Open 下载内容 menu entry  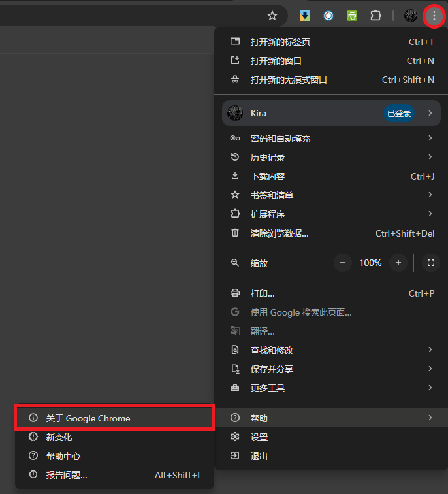pos(332,176)
